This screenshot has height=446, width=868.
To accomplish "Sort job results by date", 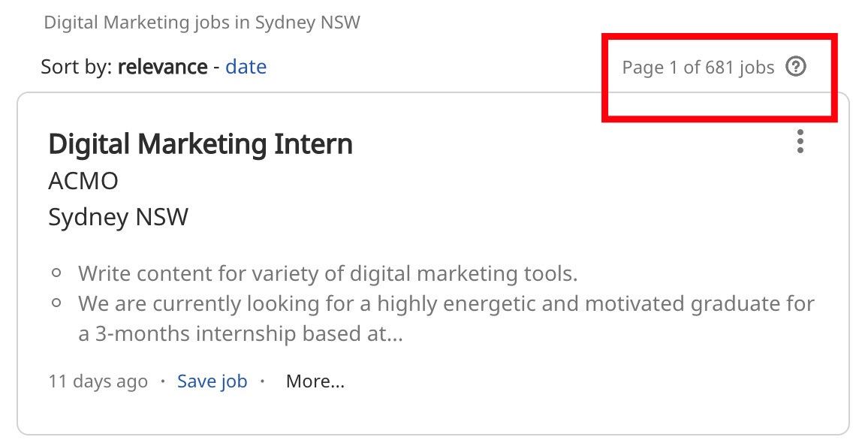I will 246,67.
